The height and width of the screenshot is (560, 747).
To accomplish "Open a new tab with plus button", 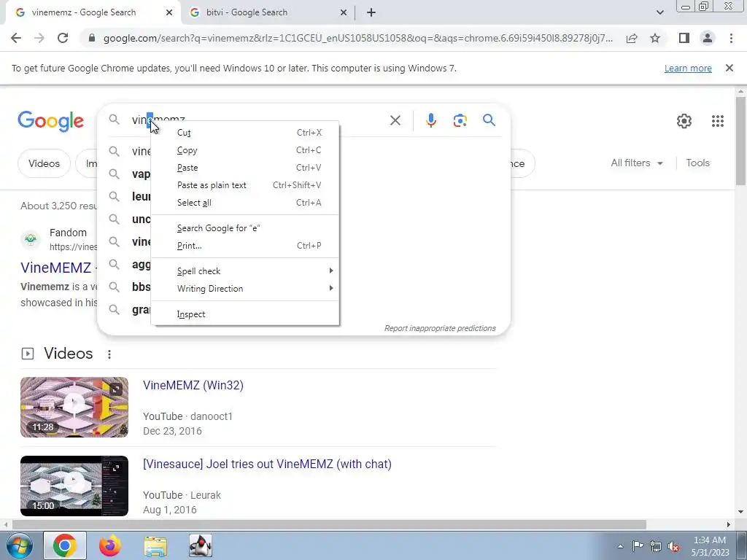I will tap(371, 12).
